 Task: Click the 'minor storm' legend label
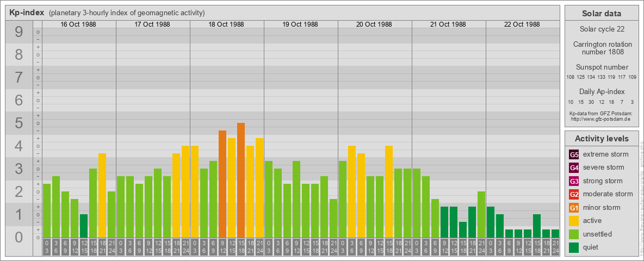[x=602, y=208]
